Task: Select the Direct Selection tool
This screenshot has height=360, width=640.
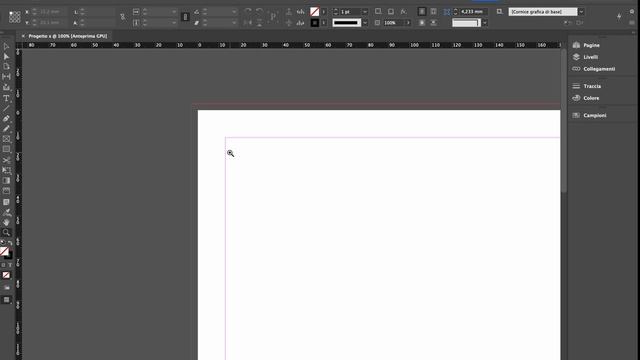Action: pyautogui.click(x=6, y=56)
